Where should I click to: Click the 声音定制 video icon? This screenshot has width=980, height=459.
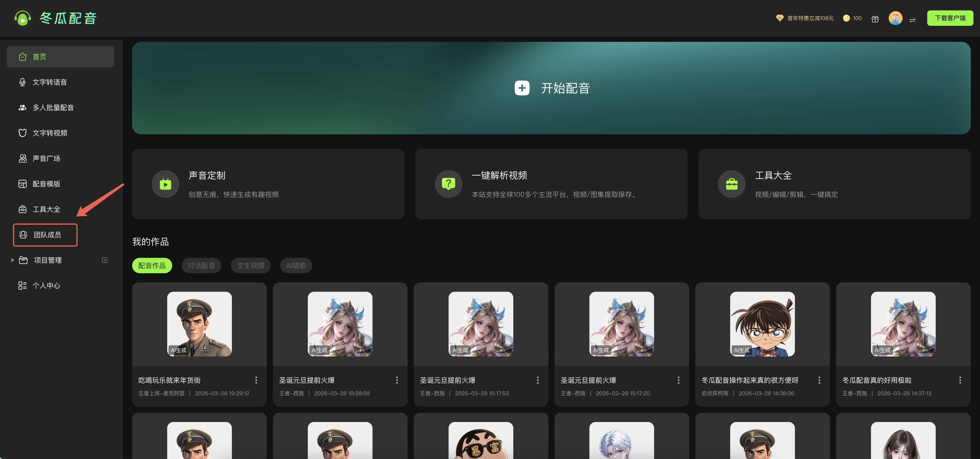coord(165,184)
